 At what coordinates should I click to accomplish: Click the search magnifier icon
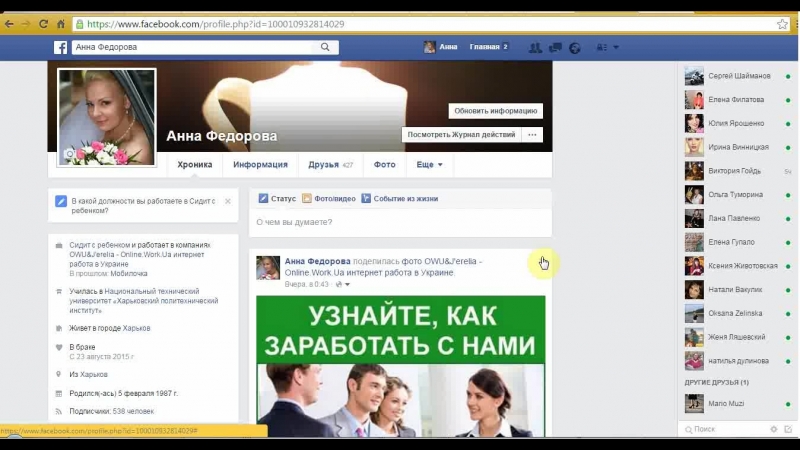click(325, 47)
